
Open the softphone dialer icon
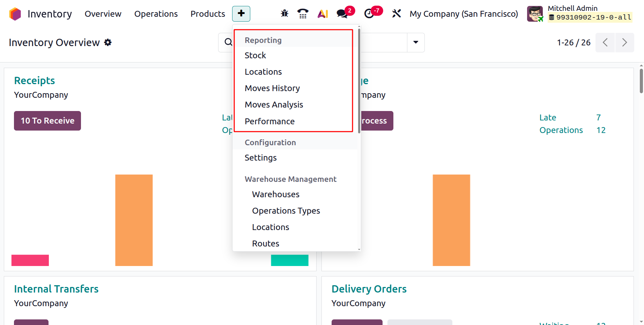[x=303, y=14]
